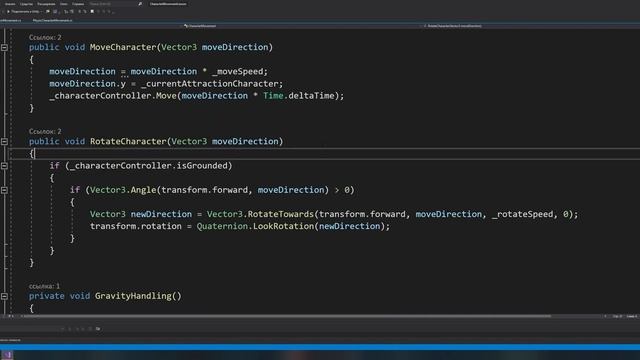Screen dimensions: 640x360
Task: Collapse the Vector3.Angle if-block outline box
Action: (x=4, y=190)
